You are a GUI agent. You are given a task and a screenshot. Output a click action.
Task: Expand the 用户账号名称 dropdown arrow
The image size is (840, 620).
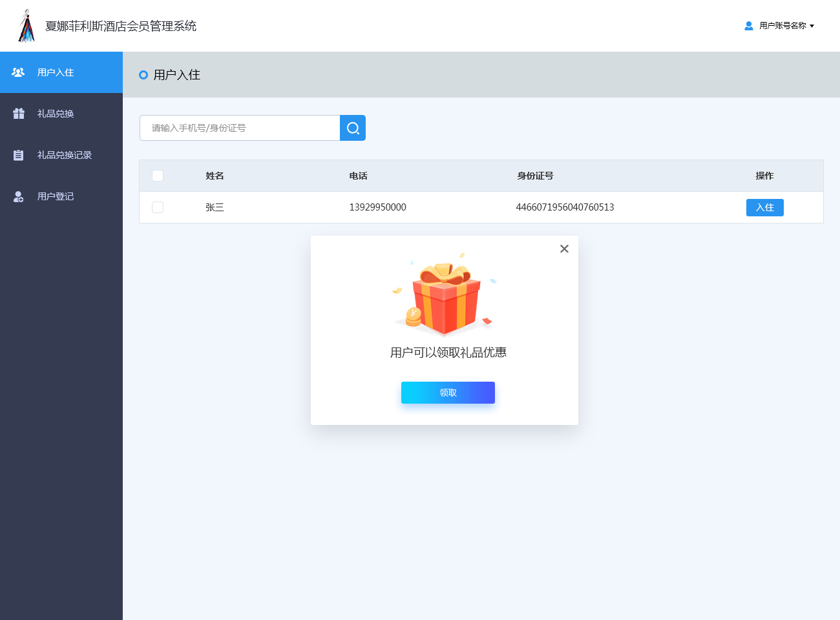coord(812,26)
